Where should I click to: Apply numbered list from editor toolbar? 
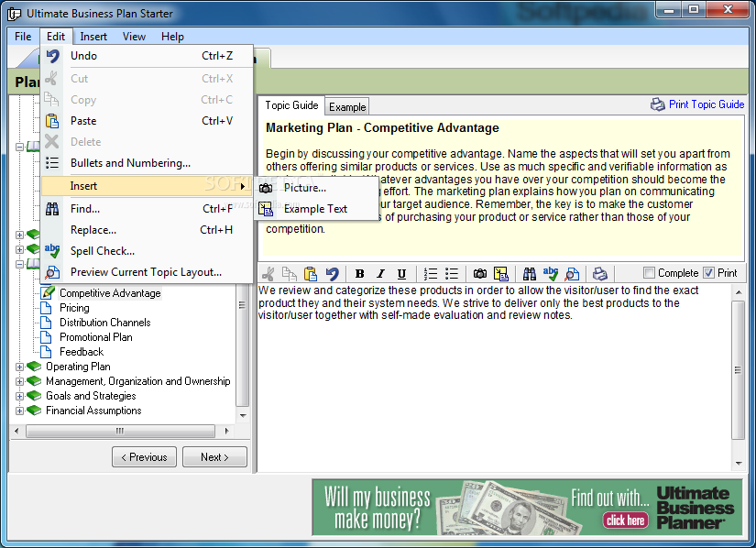tap(430, 274)
